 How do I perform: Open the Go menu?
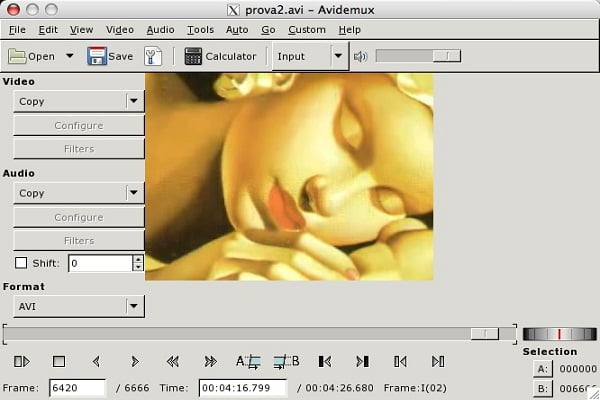268,30
